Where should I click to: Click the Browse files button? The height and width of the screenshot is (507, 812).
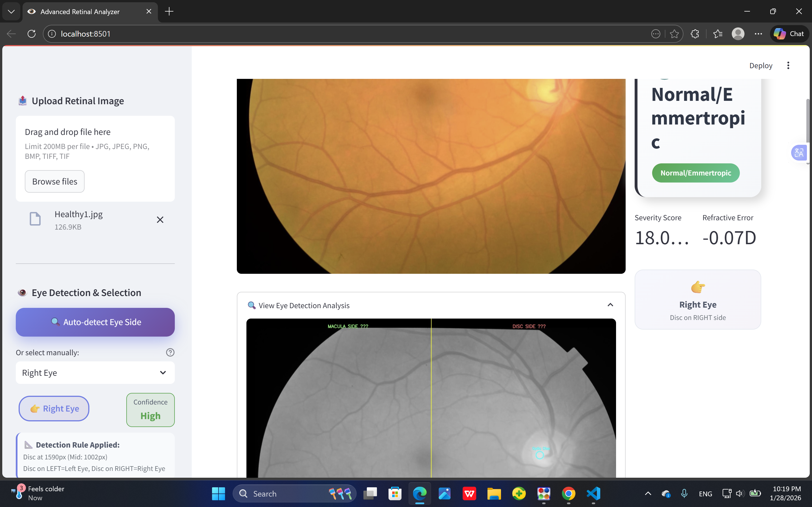55,181
